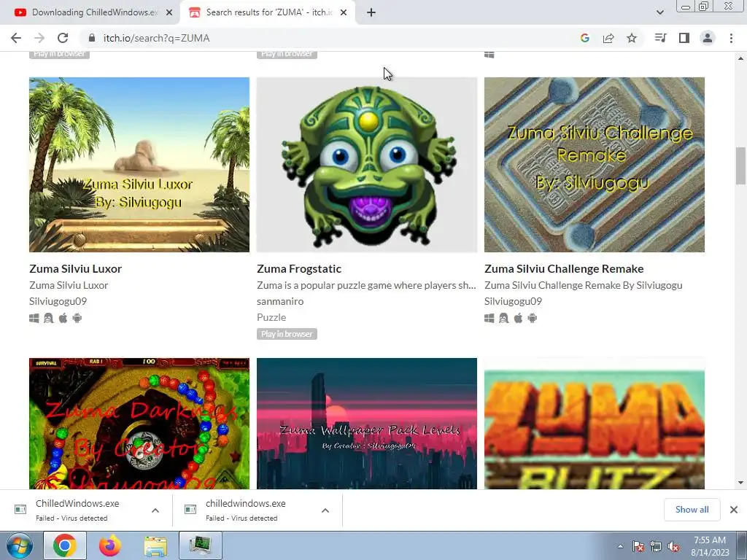Screen dimensions: 747x560
Task: Reload the itch.io page
Action: (x=63, y=38)
